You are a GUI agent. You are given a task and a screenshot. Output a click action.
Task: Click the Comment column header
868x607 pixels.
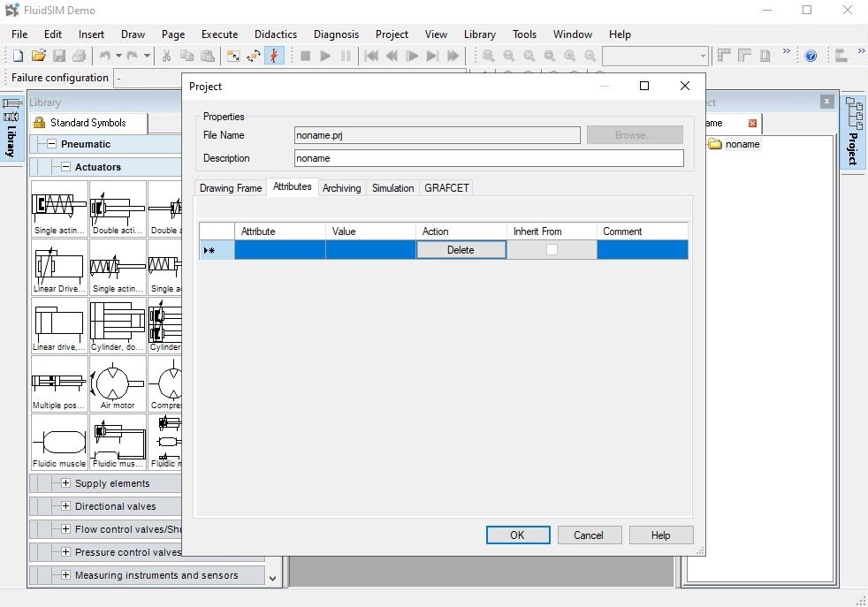642,231
